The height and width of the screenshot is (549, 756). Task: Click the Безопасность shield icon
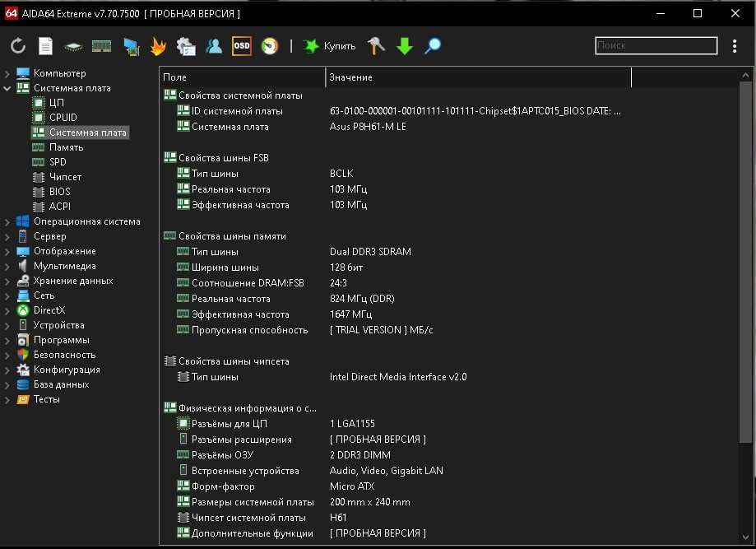[23, 355]
